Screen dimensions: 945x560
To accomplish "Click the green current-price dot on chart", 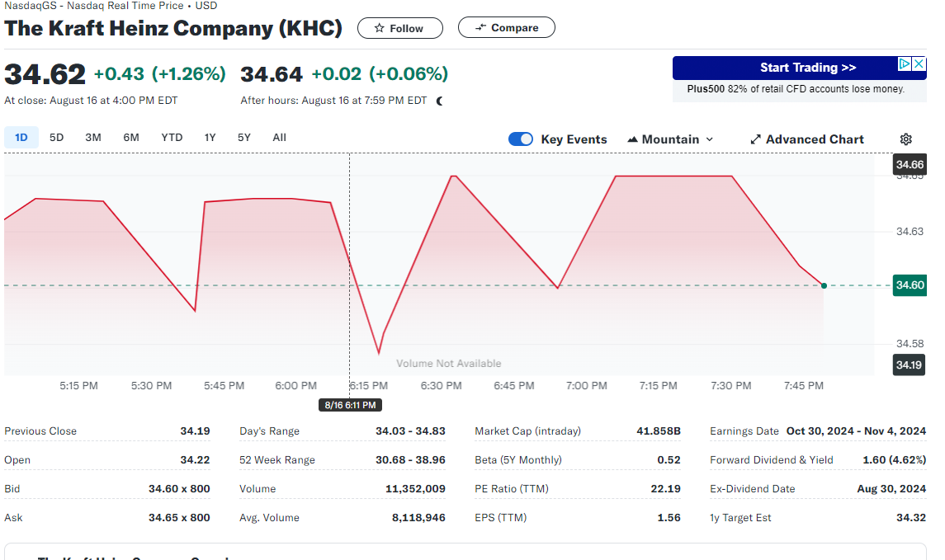I will point(824,285).
